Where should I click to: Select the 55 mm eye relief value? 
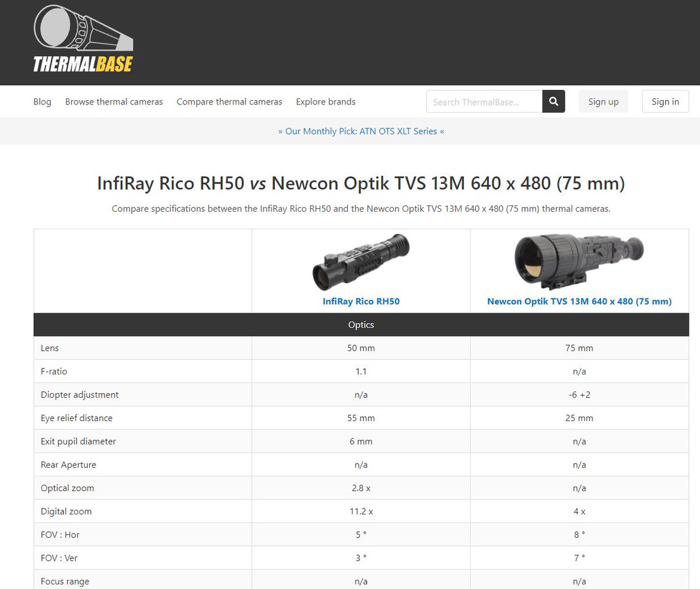pyautogui.click(x=361, y=418)
